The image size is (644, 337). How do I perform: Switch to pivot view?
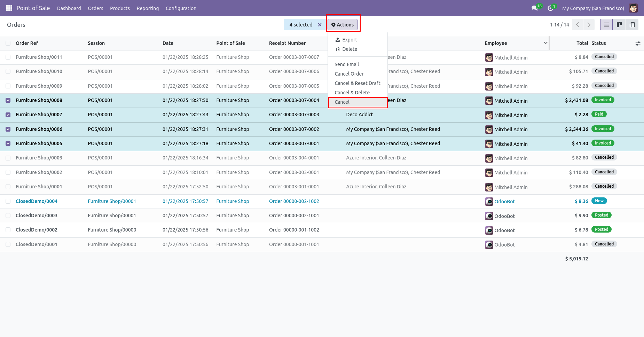click(x=632, y=25)
